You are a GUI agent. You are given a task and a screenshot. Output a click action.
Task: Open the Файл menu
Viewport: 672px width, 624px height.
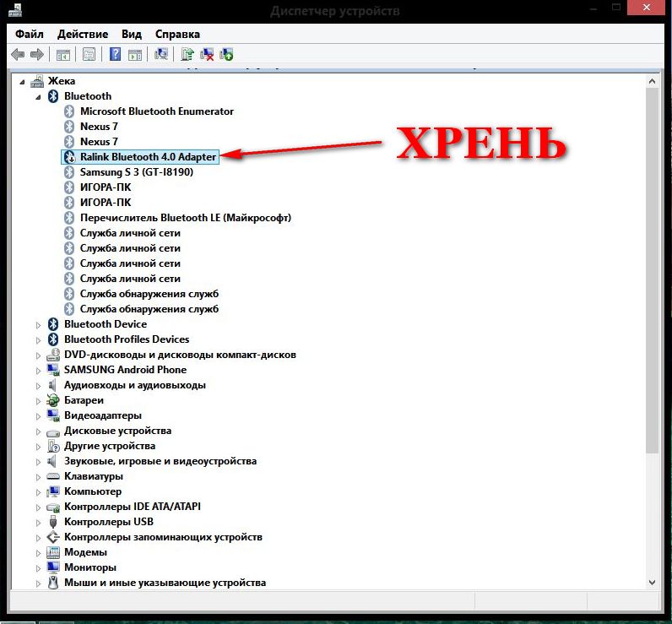tap(30, 34)
